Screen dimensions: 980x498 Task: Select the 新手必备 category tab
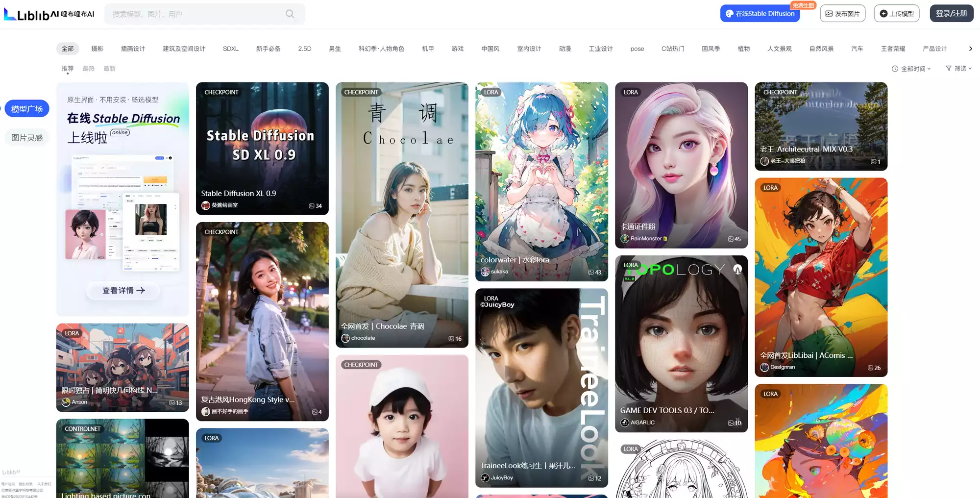268,49
